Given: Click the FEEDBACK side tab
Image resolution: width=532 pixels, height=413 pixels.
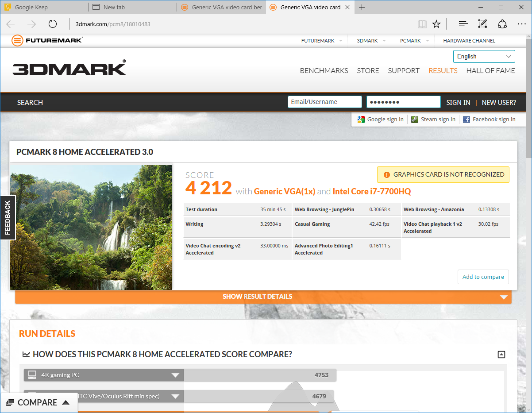Looking at the screenshot, I should [x=8, y=217].
